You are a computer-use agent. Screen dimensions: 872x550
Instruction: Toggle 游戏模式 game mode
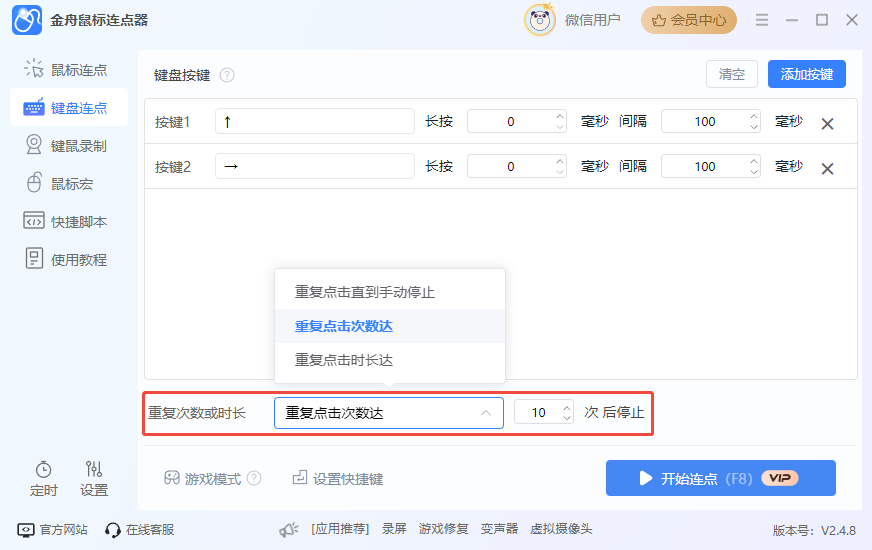(x=202, y=478)
